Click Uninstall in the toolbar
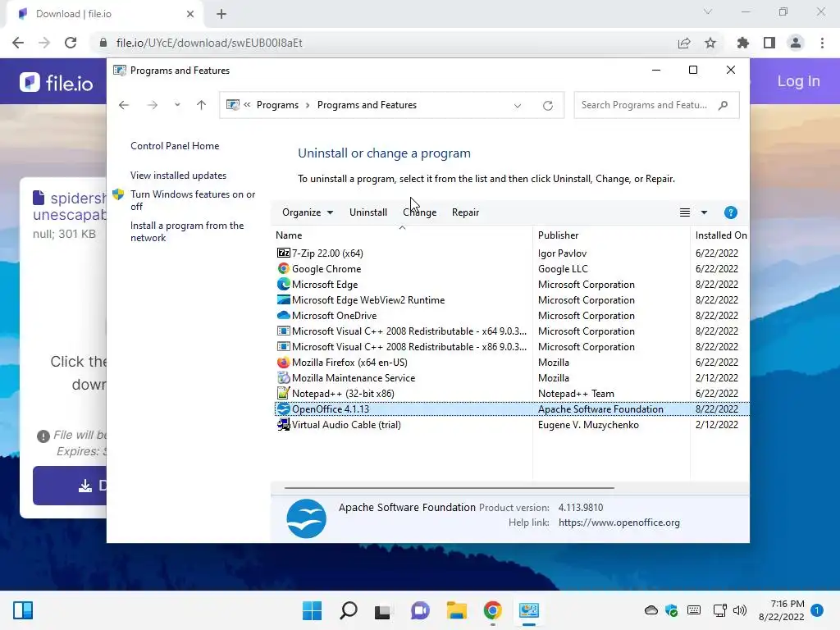The height and width of the screenshot is (630, 840). point(368,212)
